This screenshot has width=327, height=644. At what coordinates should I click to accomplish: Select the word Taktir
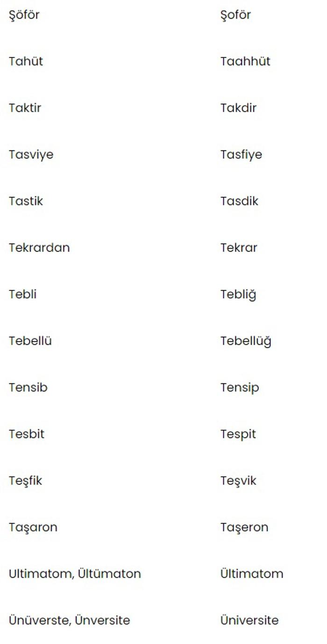pos(25,108)
